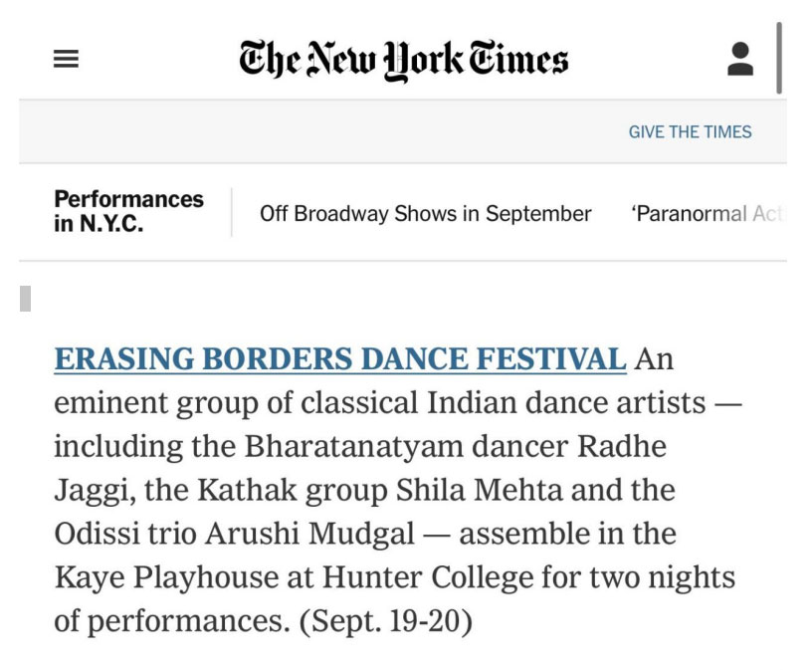Open the Erasing Borders Dance Festival link
Image resolution: width=812 pixels, height=670 pixels.
pos(340,358)
